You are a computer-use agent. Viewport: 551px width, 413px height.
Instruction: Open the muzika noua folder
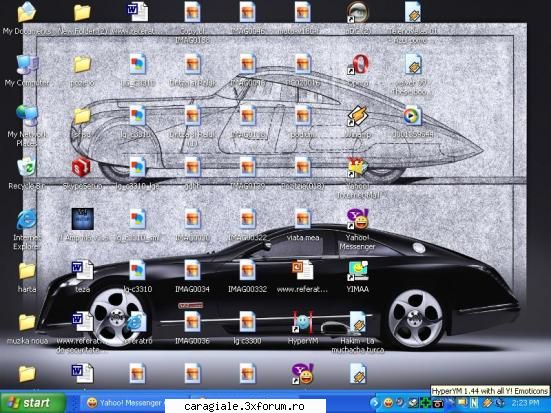(x=27, y=323)
